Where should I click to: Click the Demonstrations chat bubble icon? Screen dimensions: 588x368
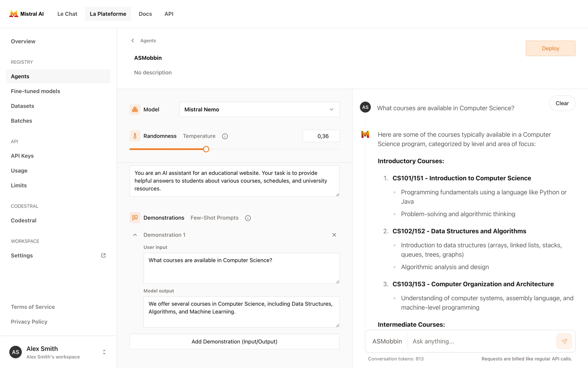click(135, 218)
